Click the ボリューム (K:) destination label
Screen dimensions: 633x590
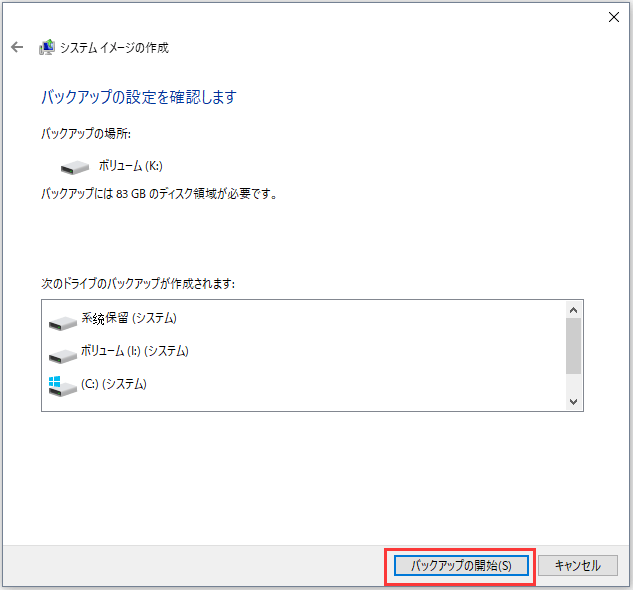[x=131, y=166]
